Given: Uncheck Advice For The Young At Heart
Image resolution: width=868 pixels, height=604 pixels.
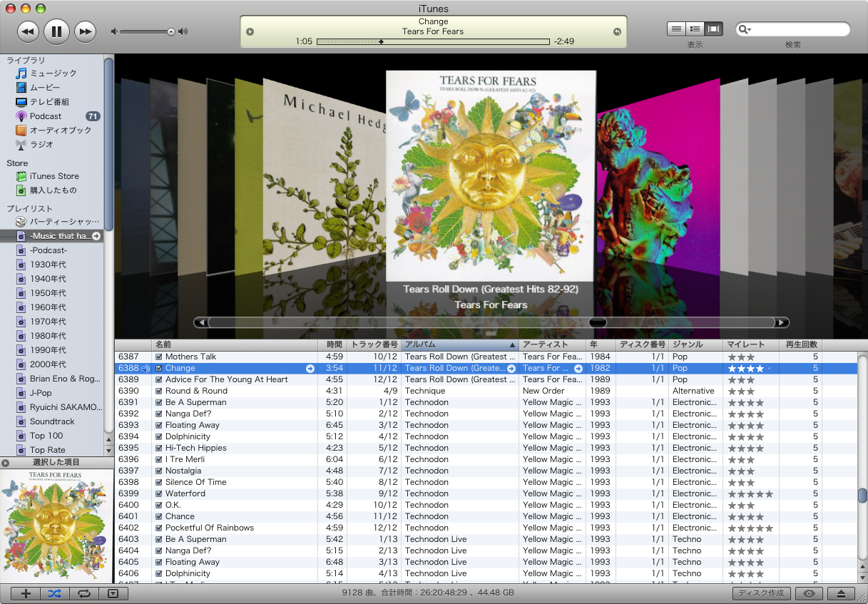Looking at the screenshot, I should 159,379.
